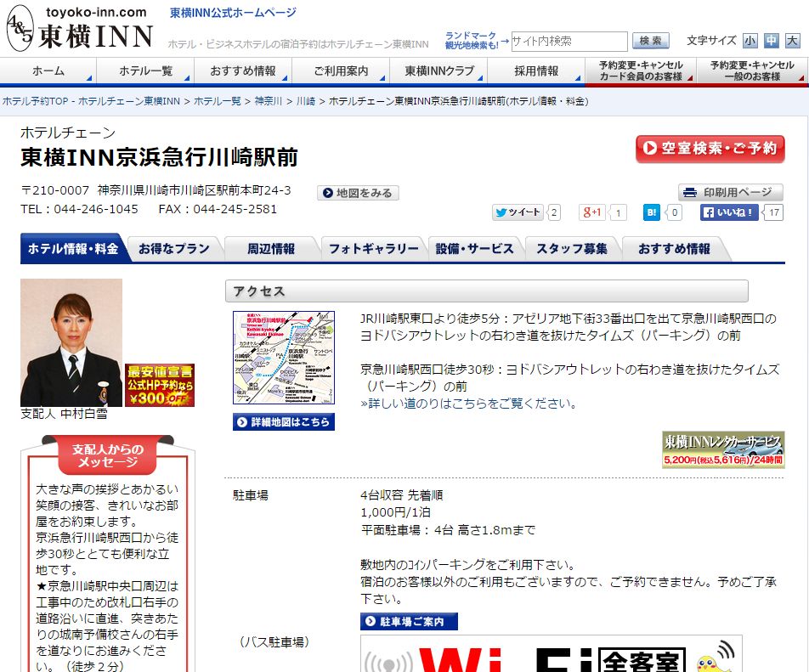
Task: Open the ご利用案内 navigation menu
Action: pos(341,71)
